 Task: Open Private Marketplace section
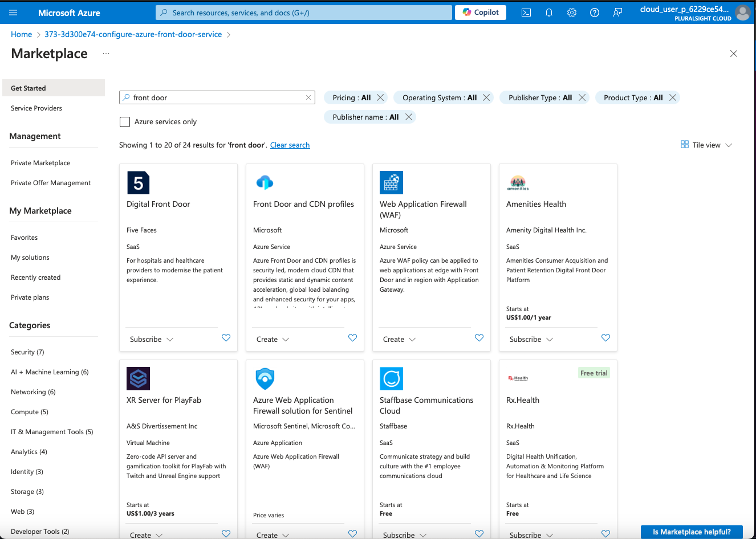click(x=40, y=163)
